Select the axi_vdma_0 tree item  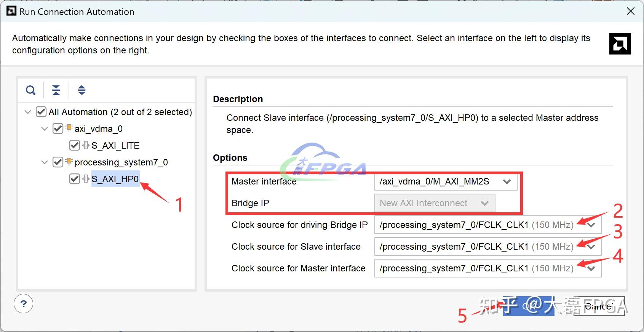pos(98,129)
